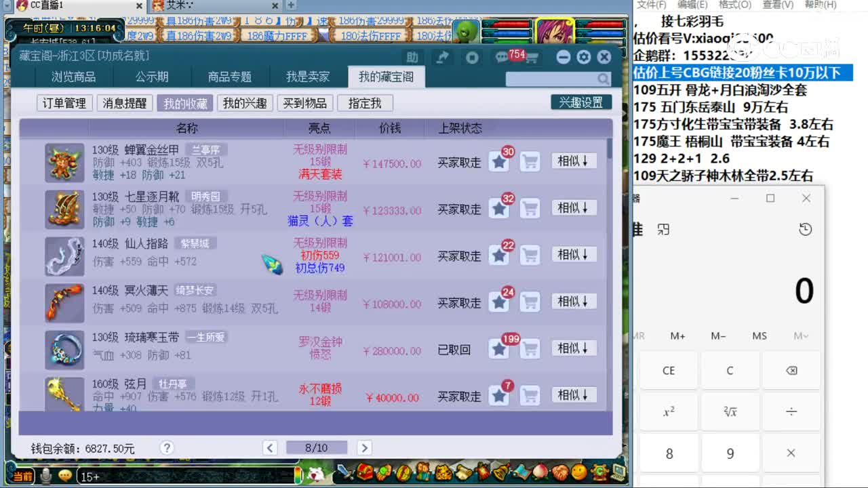Toggle the favorite star on 蝉翼金丝甲 item

[500, 161]
